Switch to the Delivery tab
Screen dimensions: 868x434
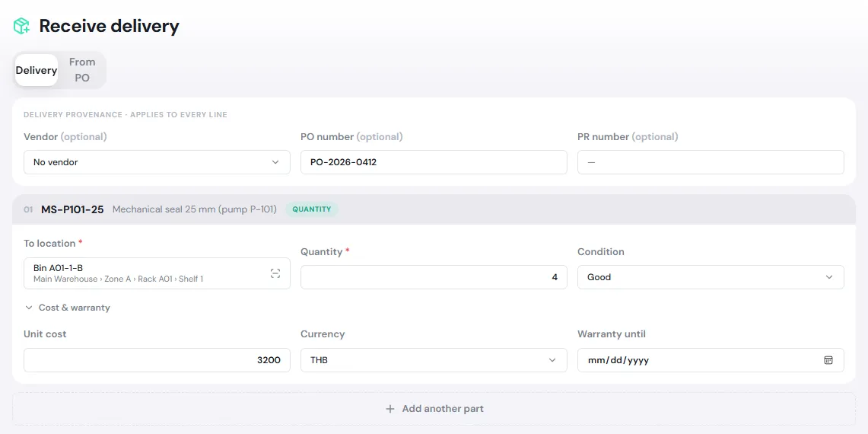(37, 70)
